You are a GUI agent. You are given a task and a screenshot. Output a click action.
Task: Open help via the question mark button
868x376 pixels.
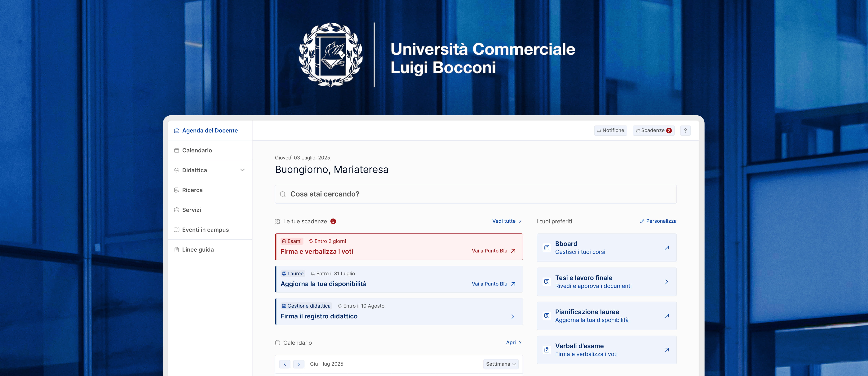(x=685, y=130)
